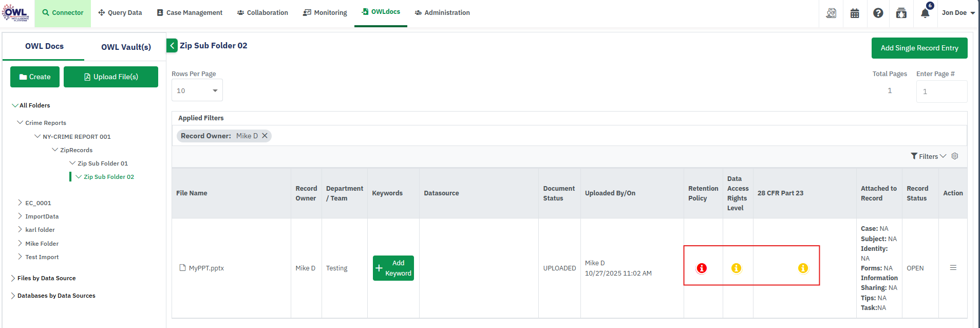Screen dimensions: 980x328
Task: Open the notifications bell icon
Action: (x=925, y=13)
